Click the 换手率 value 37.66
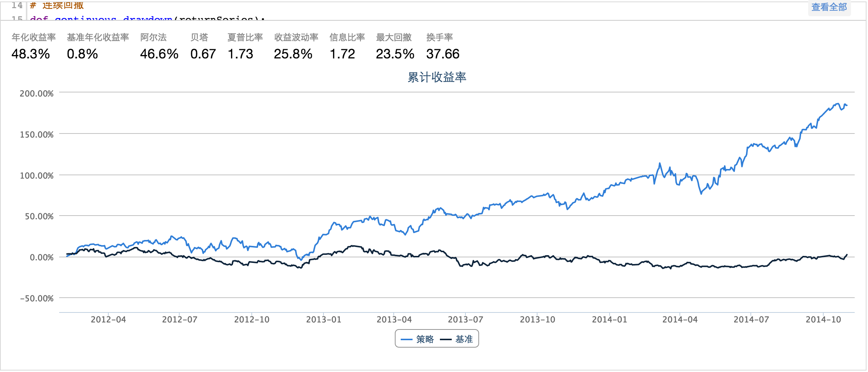 click(443, 54)
